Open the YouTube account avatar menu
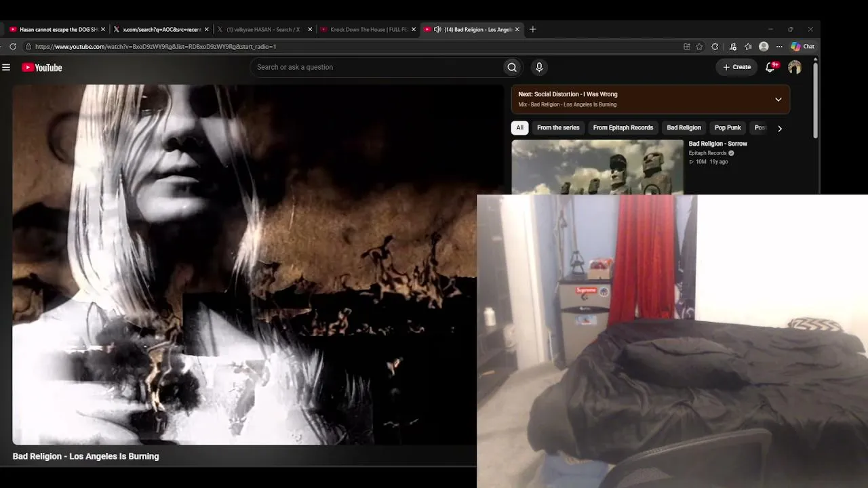This screenshot has height=488, width=868. coord(795,67)
